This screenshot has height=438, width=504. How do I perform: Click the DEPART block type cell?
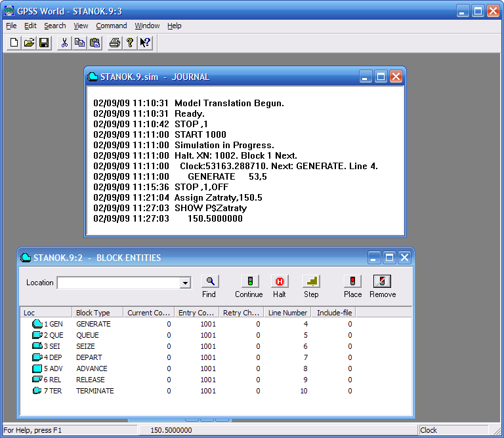[89, 357]
